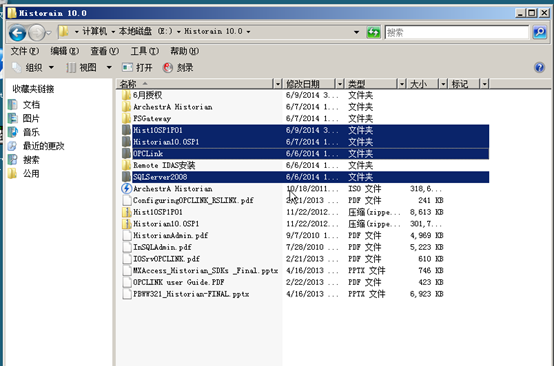Open the address bar history dropdown arrow

point(356,32)
